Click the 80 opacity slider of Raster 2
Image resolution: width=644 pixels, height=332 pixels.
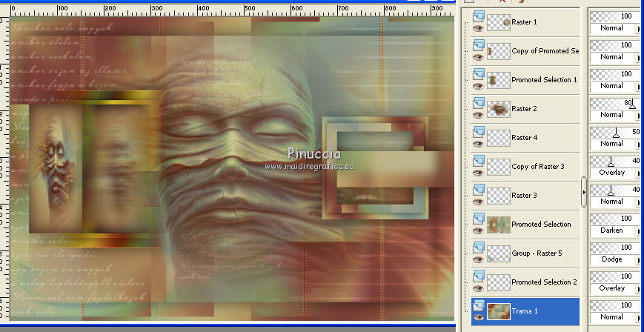click(615, 103)
